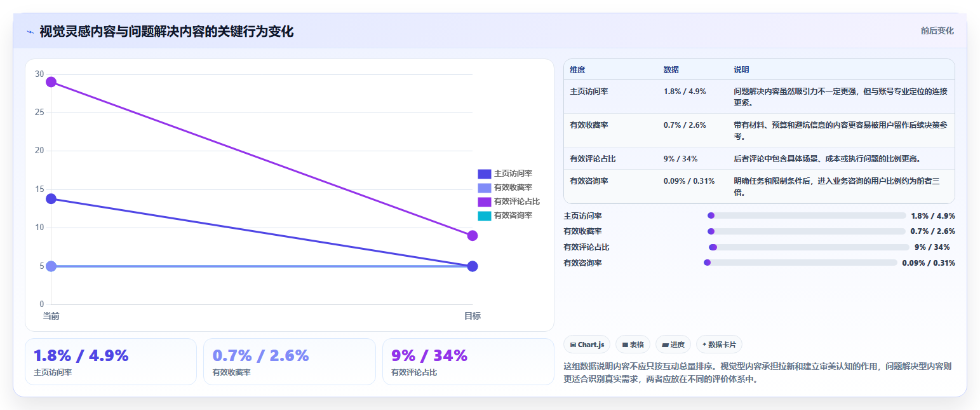The image size is (980, 410).
Task: Click the y-axis tick label 15
Action: pyautogui.click(x=39, y=189)
